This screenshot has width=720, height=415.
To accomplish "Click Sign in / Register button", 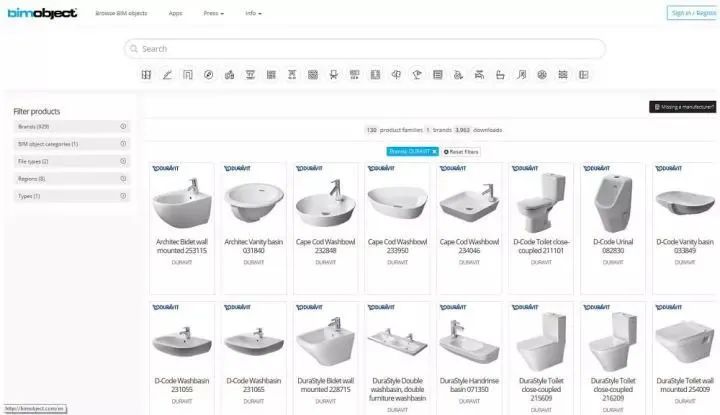I will click(693, 13).
